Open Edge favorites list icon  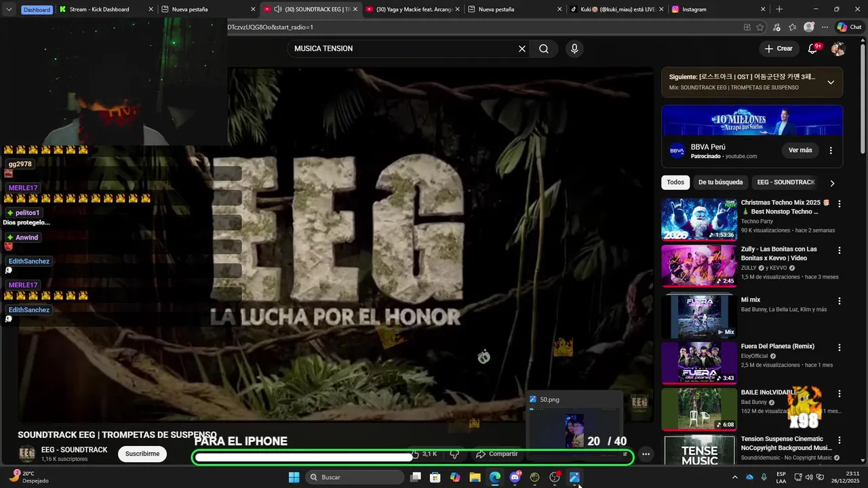point(793,27)
